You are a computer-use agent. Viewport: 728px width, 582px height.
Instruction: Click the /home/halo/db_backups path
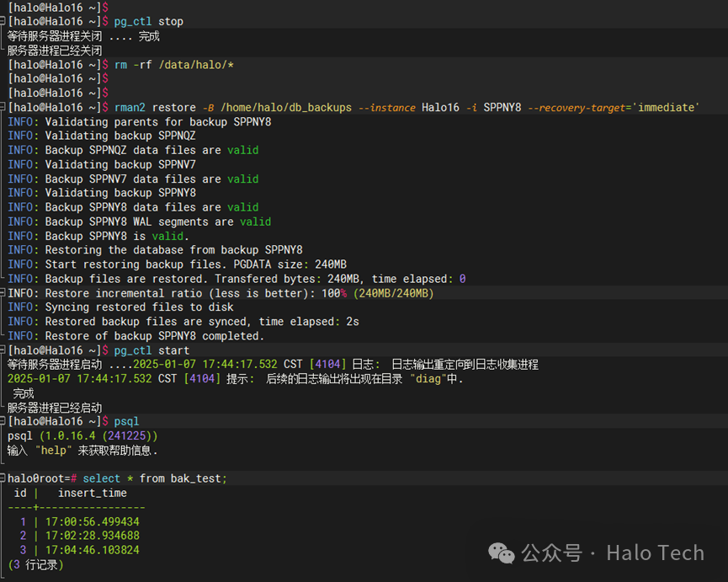pyautogui.click(x=286, y=107)
